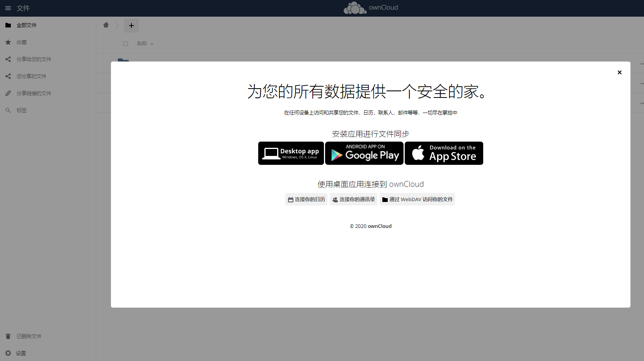This screenshot has width=644, height=361.
Task: Click the 安装应用进行文件同步 heading
Action: (371, 134)
